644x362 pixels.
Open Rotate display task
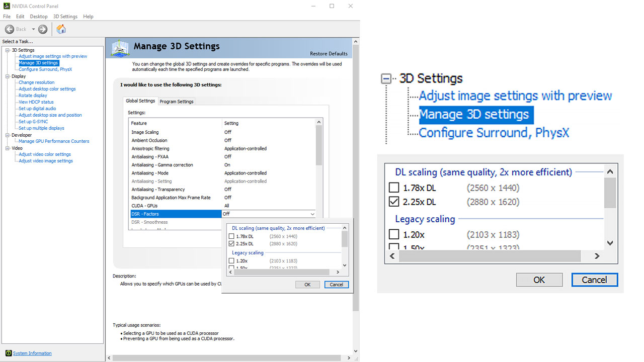pos(33,96)
